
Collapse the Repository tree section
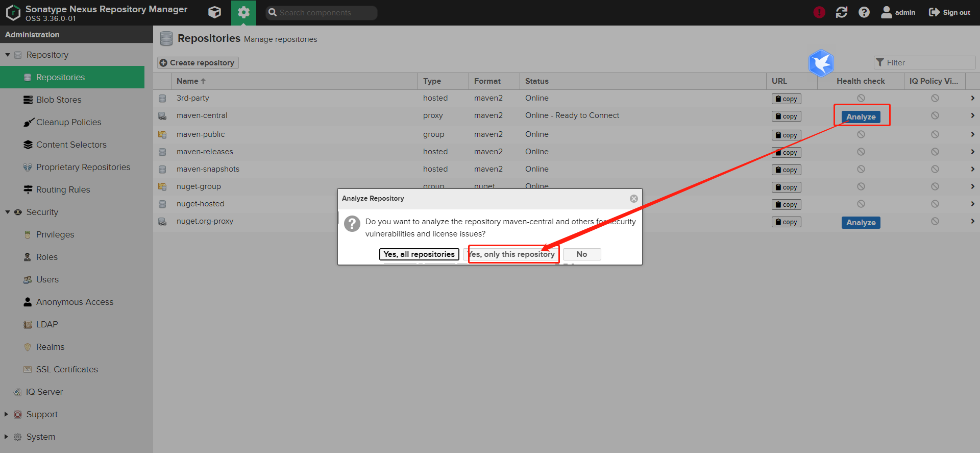(x=8, y=55)
